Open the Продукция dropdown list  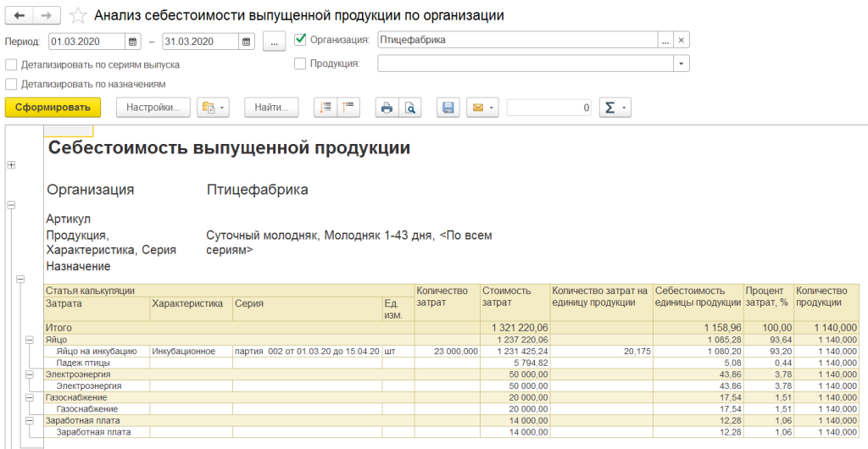tap(682, 64)
